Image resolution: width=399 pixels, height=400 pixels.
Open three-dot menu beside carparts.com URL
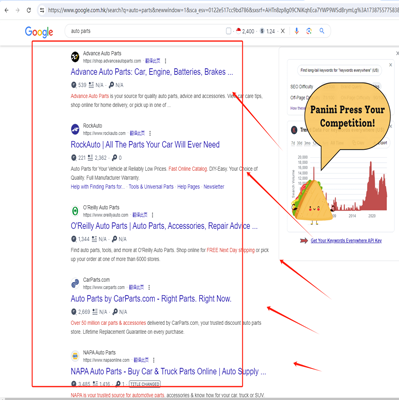click(x=149, y=287)
